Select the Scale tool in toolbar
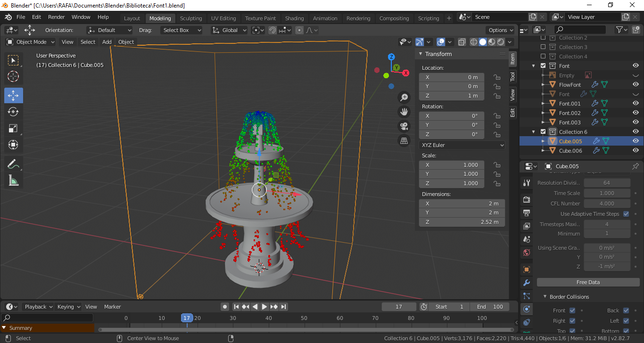Screen dimensions: 644x343 (x=13, y=128)
